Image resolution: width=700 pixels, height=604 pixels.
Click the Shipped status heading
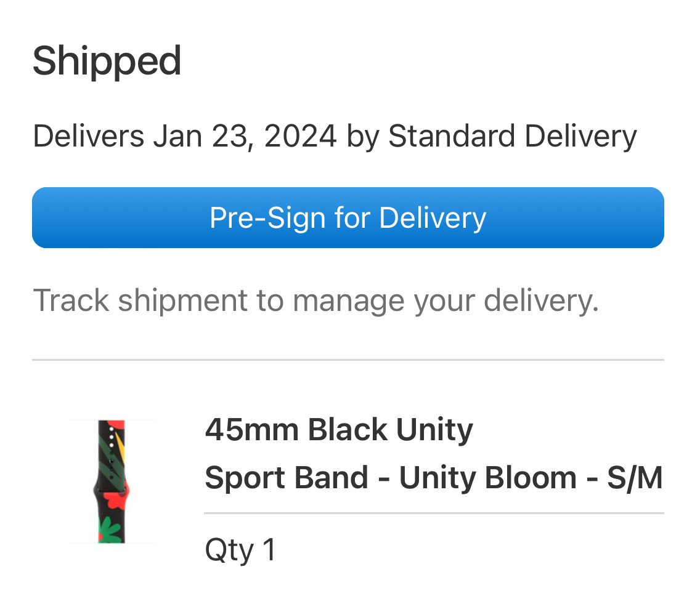pos(107,61)
